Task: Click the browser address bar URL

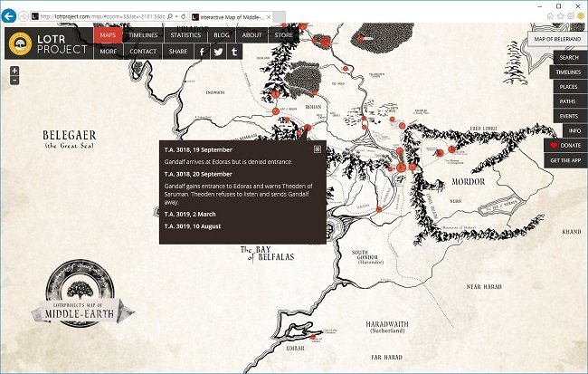Action: coord(102,16)
